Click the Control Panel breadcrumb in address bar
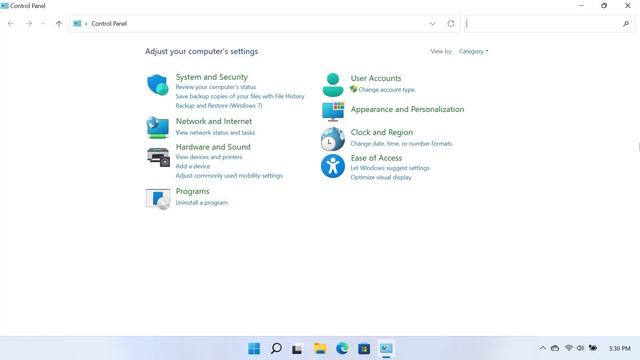Viewport: 640px width, 360px height. 109,24
